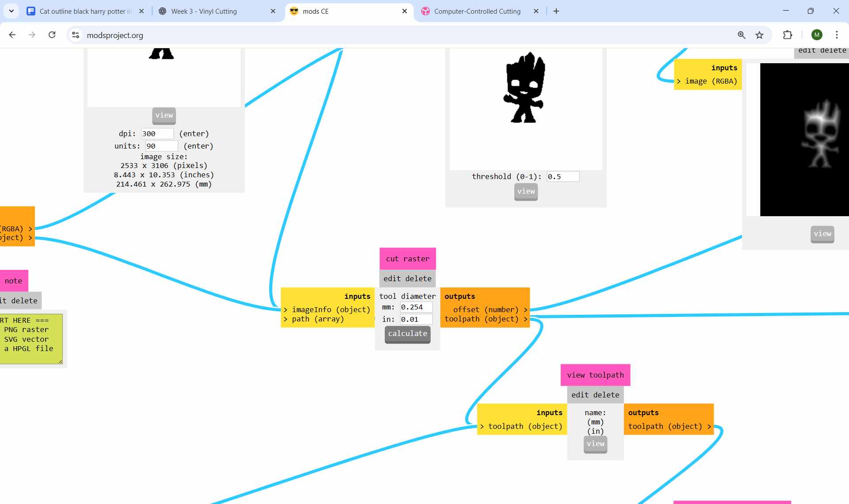Select the threshold (0-1) input field

[x=562, y=176]
